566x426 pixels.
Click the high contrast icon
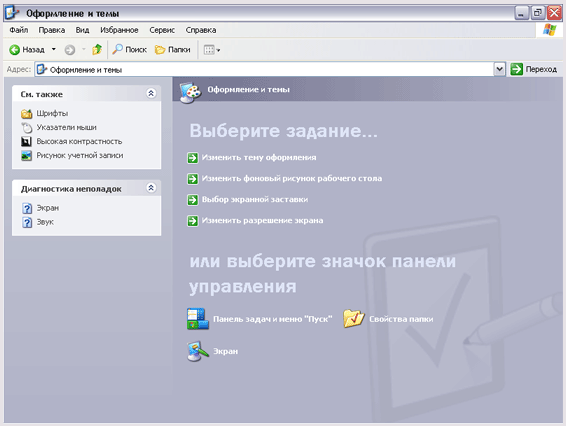pos(26,142)
